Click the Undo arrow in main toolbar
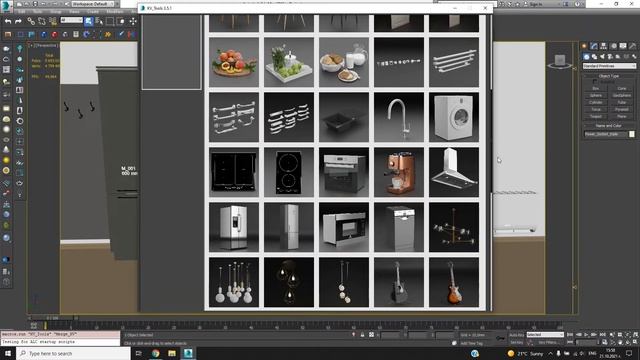 pos(8,21)
